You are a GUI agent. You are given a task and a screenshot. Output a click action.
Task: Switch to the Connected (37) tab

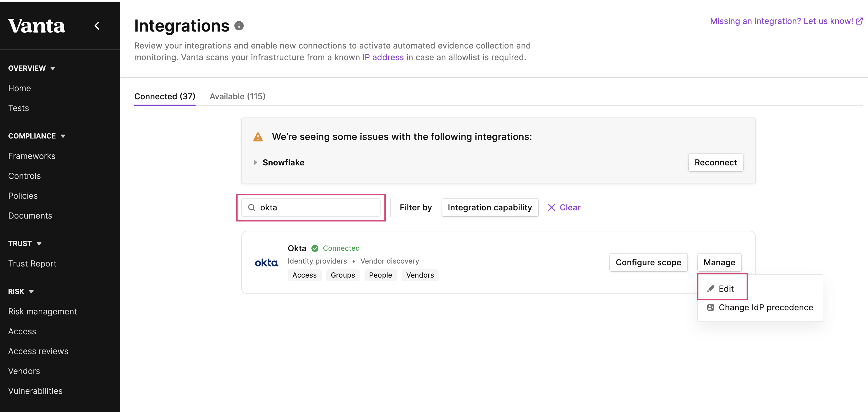point(165,96)
